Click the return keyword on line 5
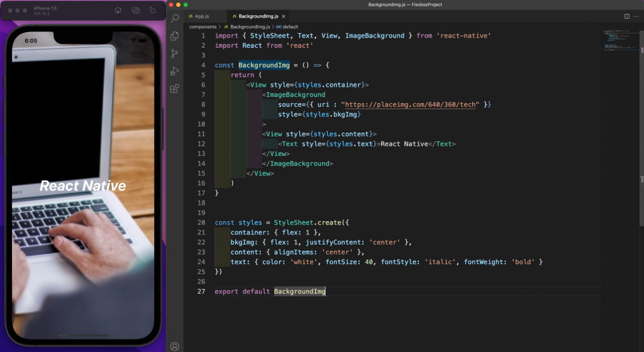 click(242, 75)
